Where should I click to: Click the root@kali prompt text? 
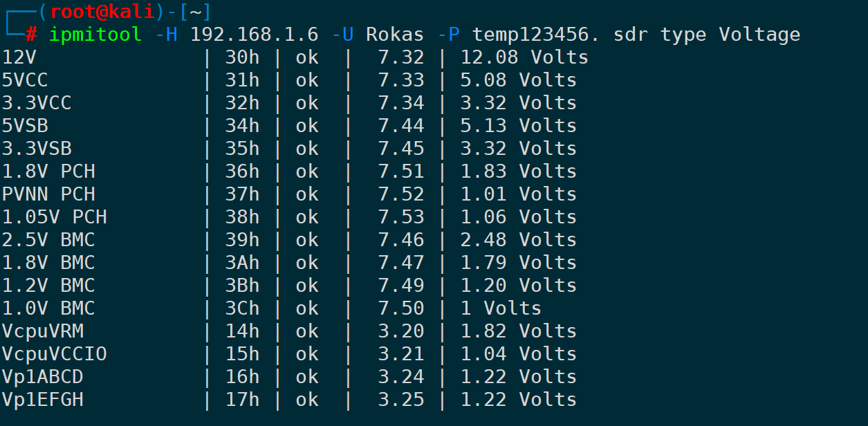click(102, 12)
